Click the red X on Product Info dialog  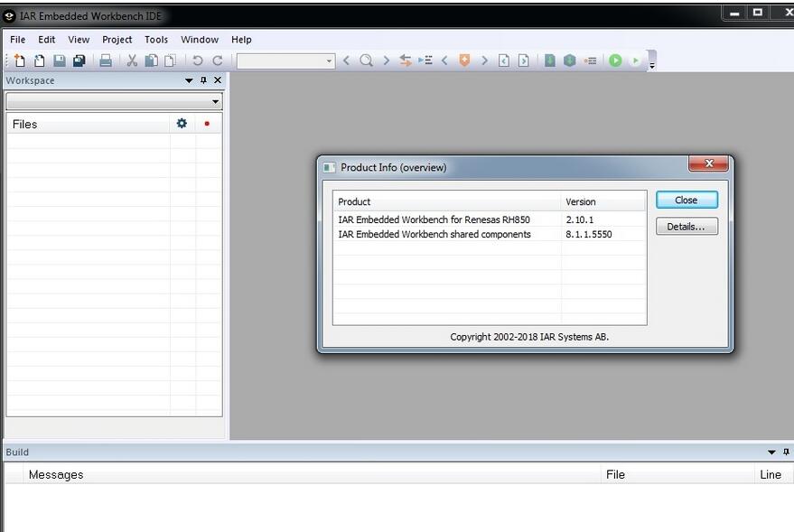coord(708,163)
